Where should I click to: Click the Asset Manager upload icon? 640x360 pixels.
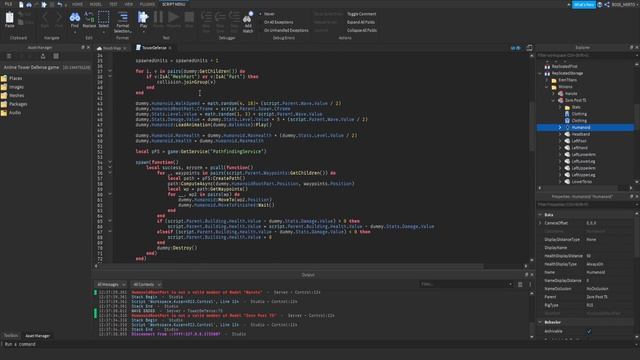[x=42, y=56]
